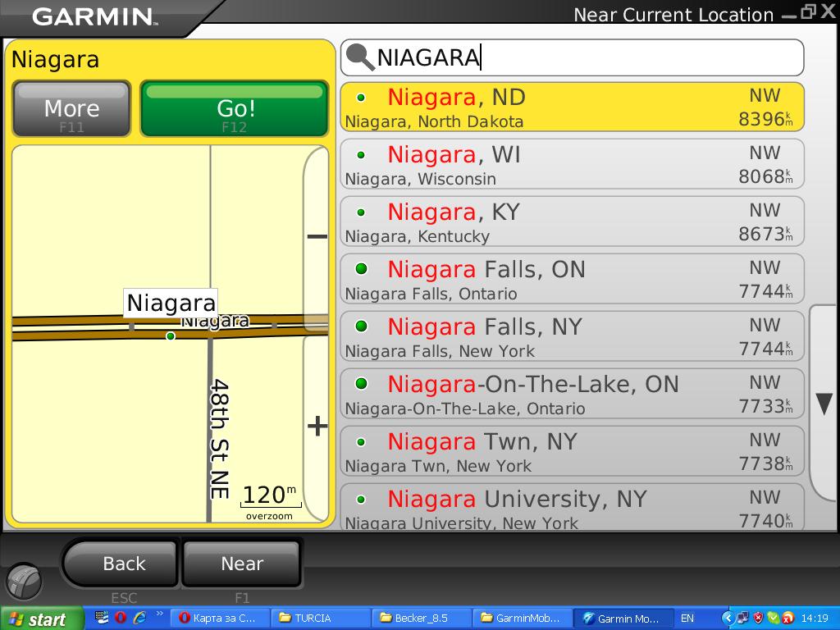Click the 120m overzoom map scale
The image size is (840, 630).
[270, 501]
